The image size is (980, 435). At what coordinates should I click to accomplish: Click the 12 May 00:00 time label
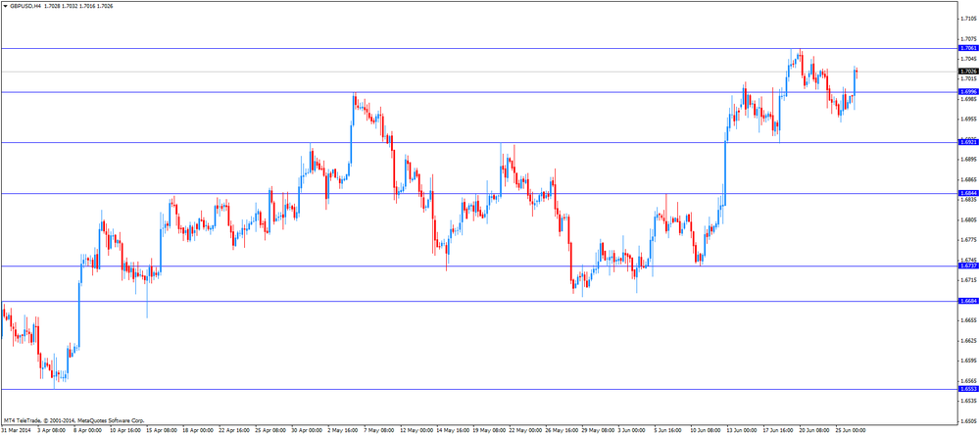pyautogui.click(x=416, y=431)
